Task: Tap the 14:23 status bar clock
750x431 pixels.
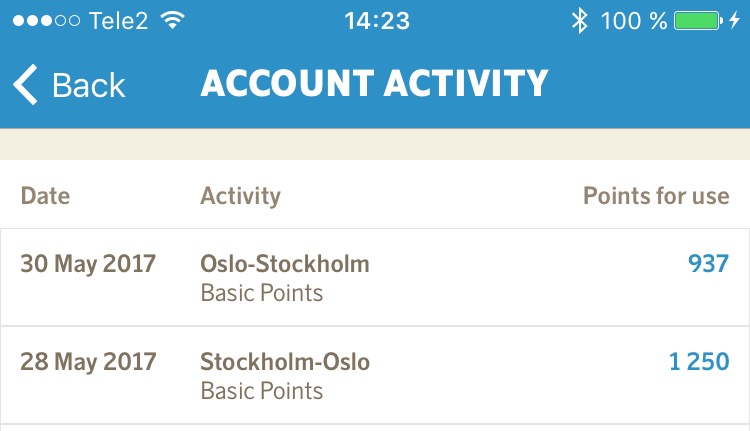Action: coord(376,20)
